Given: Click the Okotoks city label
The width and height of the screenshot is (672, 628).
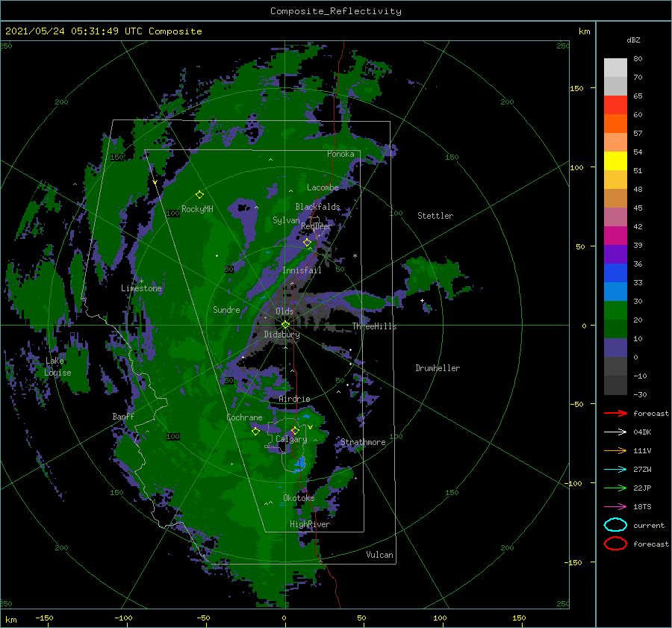Looking at the screenshot, I should pos(299,498).
